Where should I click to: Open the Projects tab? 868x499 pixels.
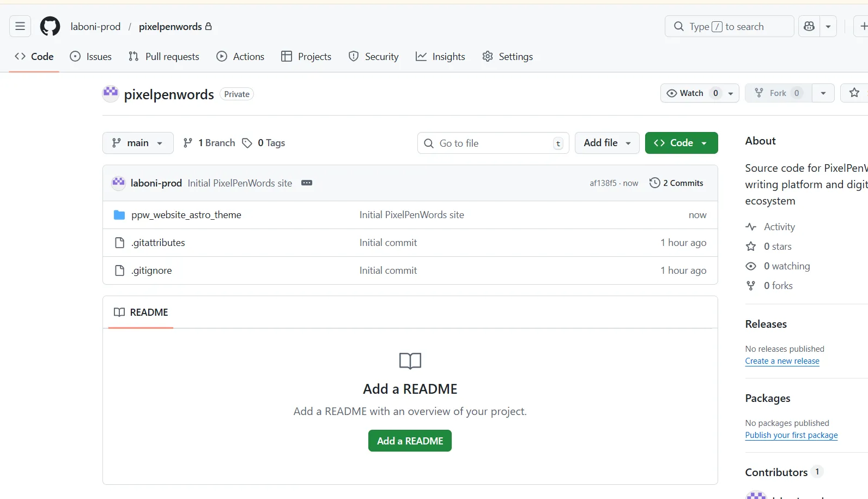[x=306, y=57]
